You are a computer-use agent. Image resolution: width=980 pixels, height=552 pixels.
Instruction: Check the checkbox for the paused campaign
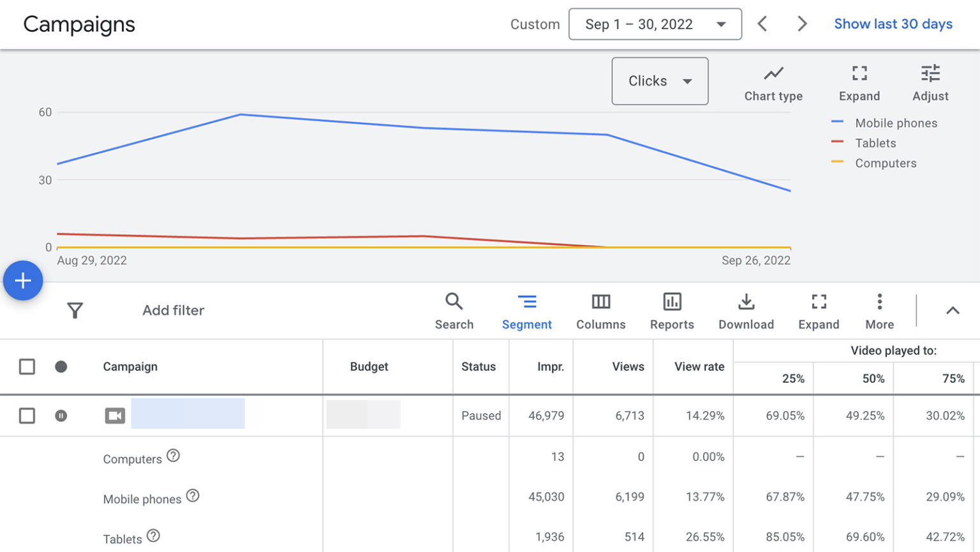pos(27,415)
